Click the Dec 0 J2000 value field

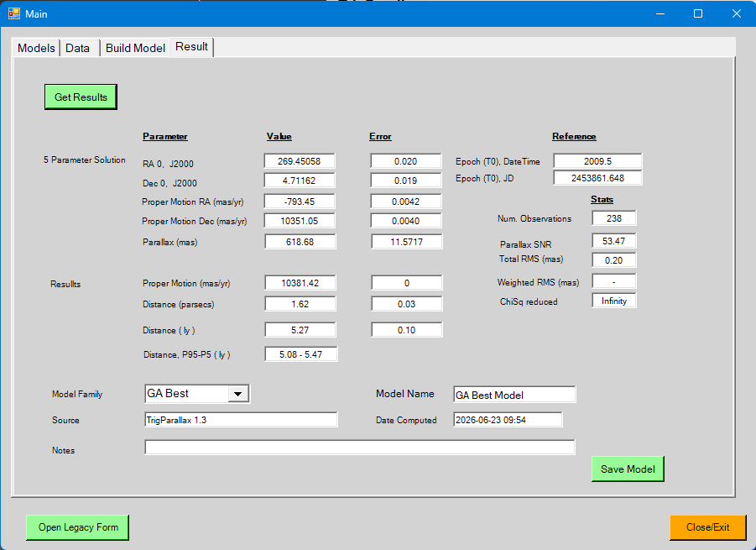(300, 181)
